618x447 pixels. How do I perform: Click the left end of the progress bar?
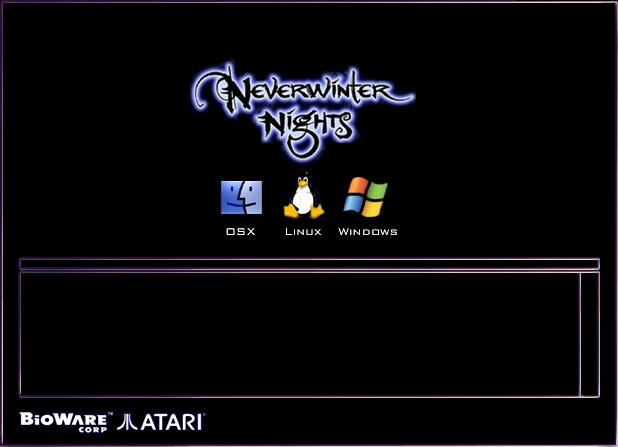tap(26, 264)
